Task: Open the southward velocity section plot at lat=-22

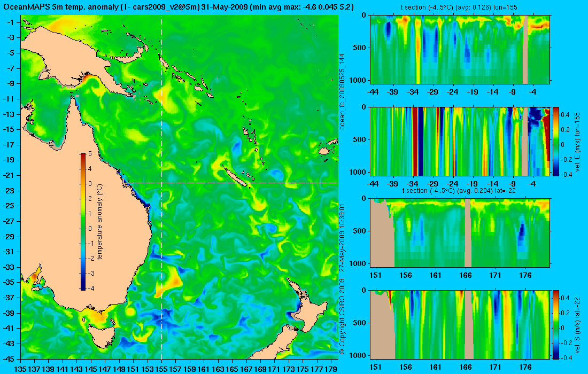Action: click(460, 324)
